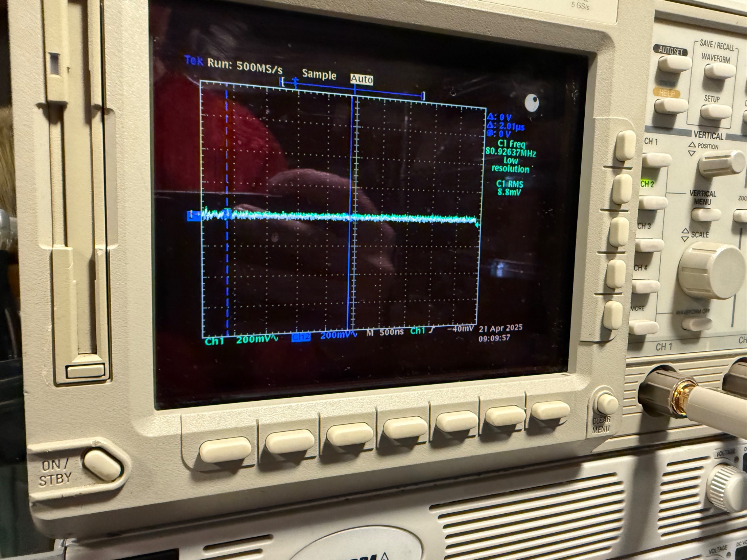Push the MORE button below CH 4

click(x=643, y=327)
